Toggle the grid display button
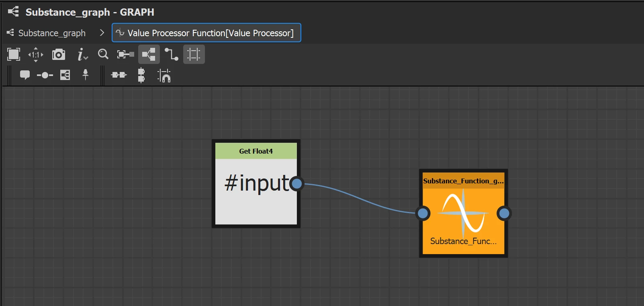Screen dimensions: 644x306 tap(194, 54)
